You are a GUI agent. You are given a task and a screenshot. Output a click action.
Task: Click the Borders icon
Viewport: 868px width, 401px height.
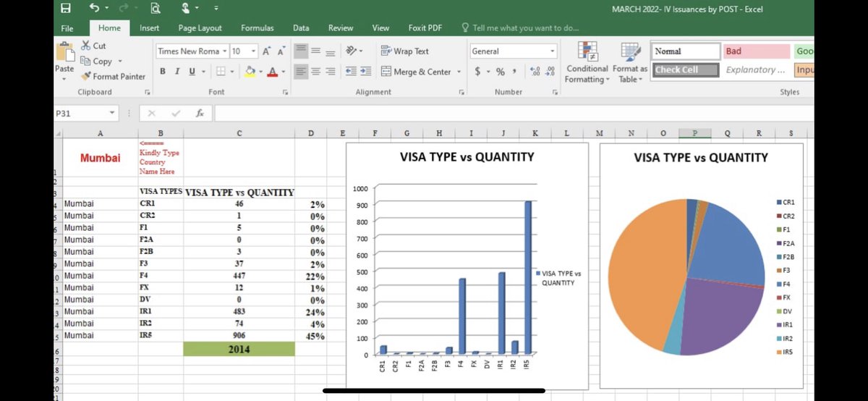click(x=221, y=71)
